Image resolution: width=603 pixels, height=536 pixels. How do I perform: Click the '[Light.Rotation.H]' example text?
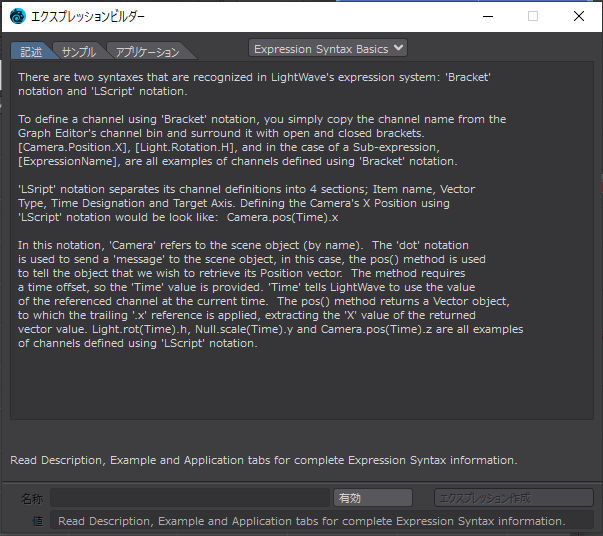[185, 147]
